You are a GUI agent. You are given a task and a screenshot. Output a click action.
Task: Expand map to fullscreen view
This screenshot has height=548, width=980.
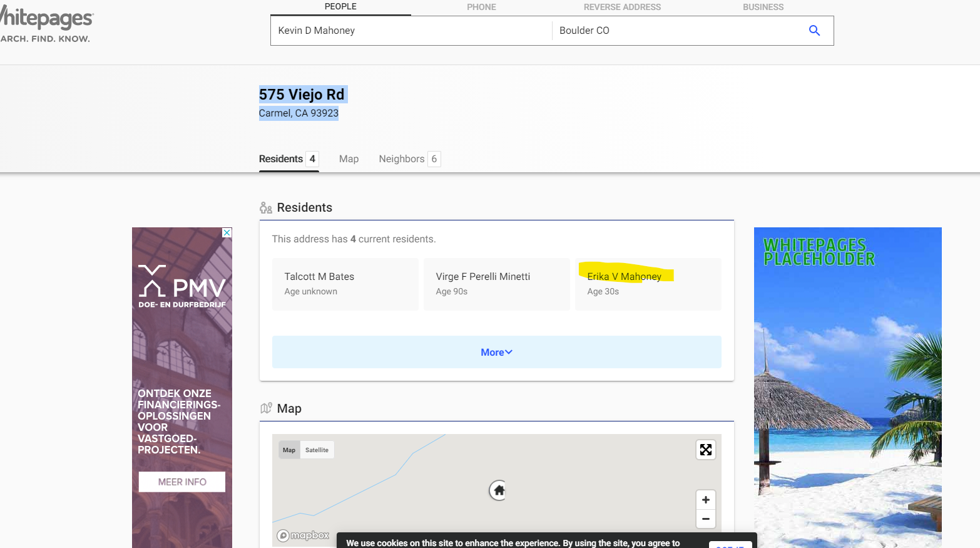[706, 450]
